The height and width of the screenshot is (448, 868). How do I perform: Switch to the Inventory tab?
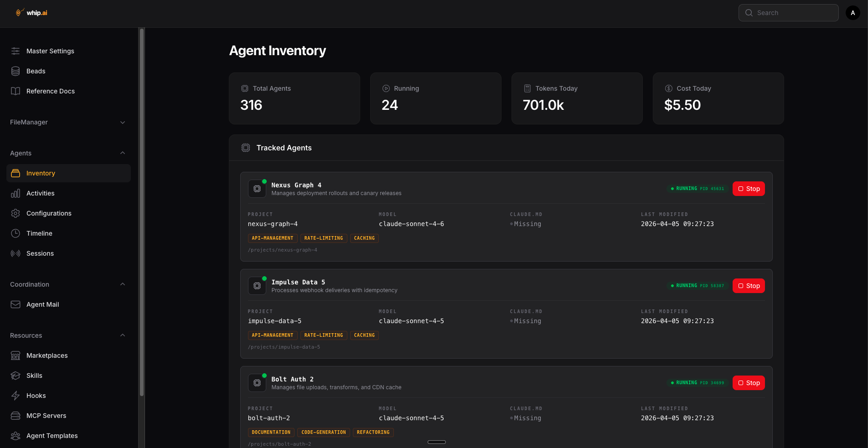(68, 173)
